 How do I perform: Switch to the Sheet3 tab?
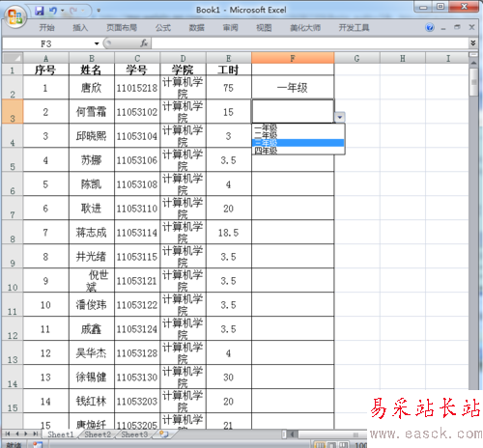[x=134, y=434]
